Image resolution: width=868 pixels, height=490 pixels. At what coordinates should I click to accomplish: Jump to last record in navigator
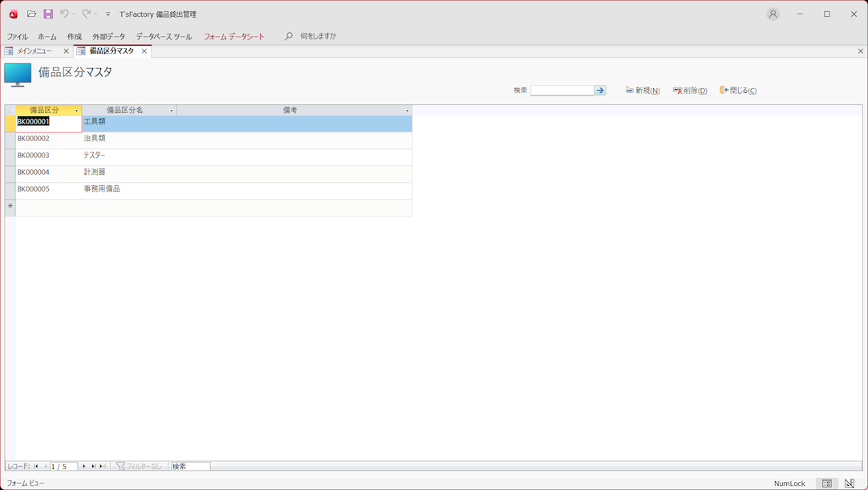(93, 466)
